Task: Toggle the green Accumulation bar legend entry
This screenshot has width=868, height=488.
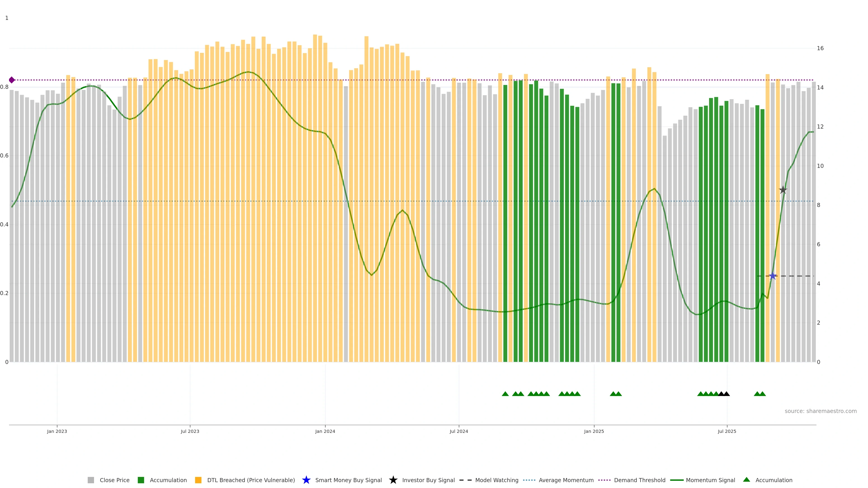Action: [x=168, y=480]
